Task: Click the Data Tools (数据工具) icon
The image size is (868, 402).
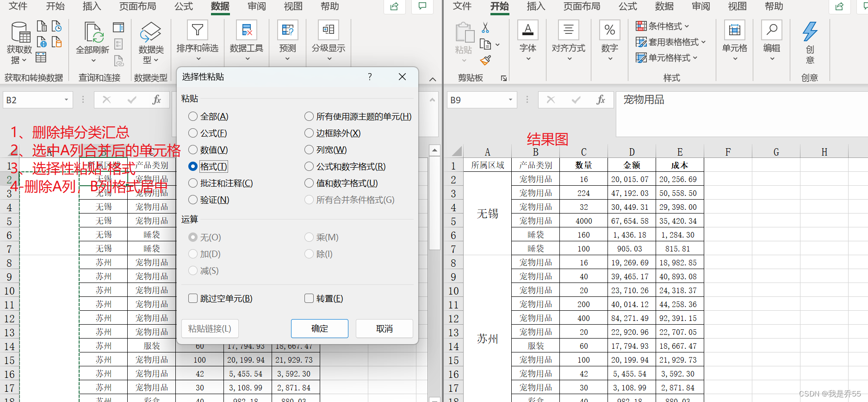Action: [247, 30]
